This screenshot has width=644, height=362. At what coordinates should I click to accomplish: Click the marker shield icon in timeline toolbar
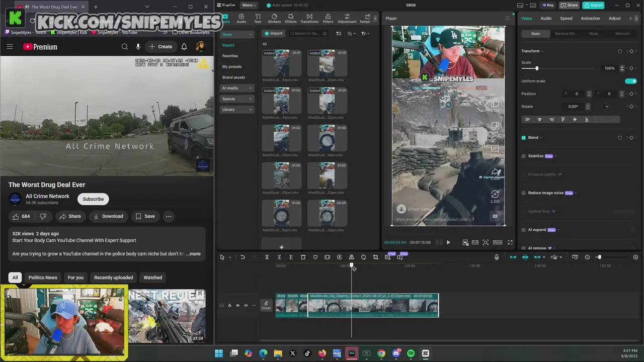[315, 257]
